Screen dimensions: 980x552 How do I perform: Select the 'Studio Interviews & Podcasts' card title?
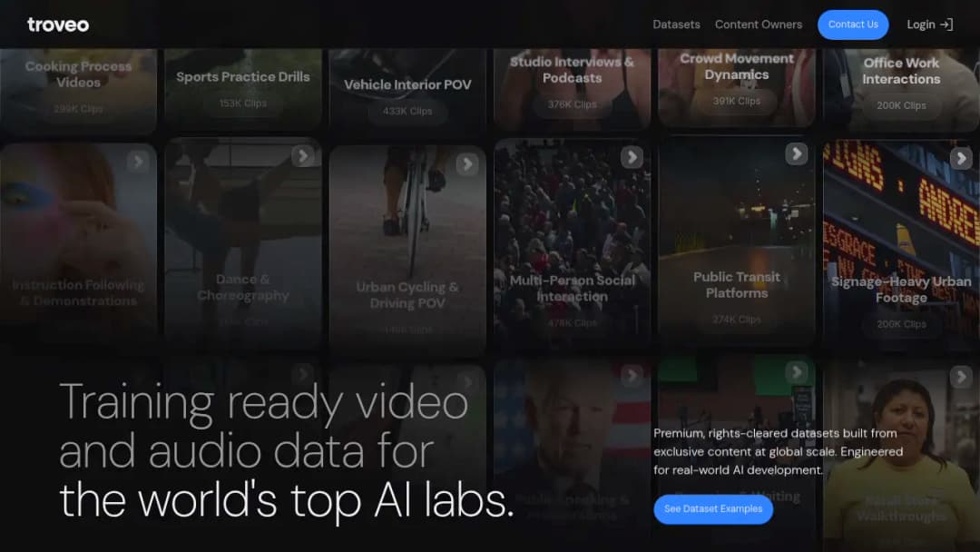pos(572,70)
